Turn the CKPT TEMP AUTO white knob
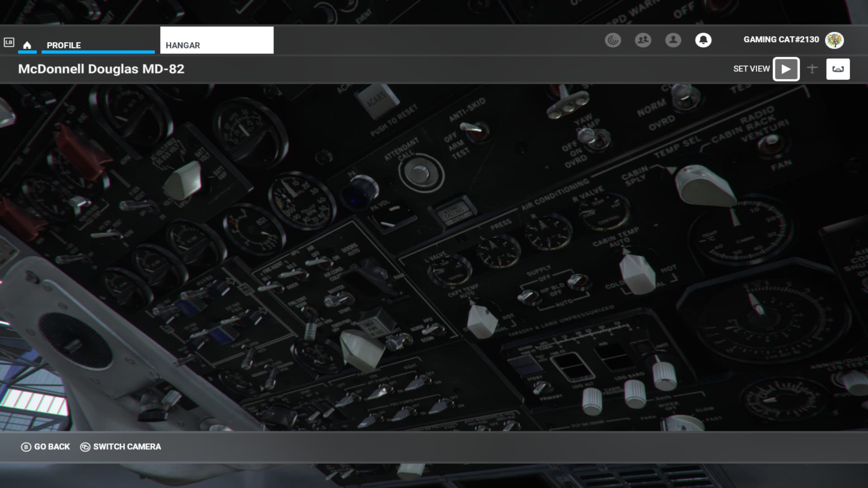 click(x=482, y=320)
